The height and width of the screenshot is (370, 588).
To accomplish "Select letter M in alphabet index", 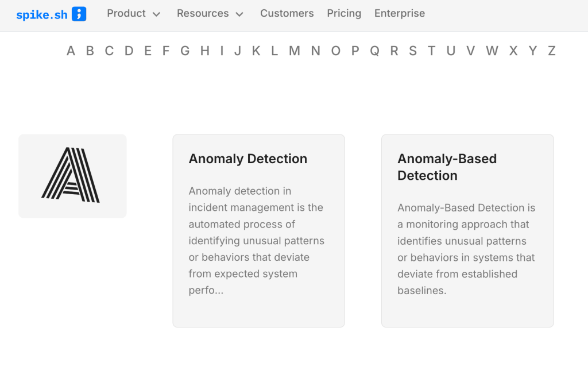I will [295, 51].
